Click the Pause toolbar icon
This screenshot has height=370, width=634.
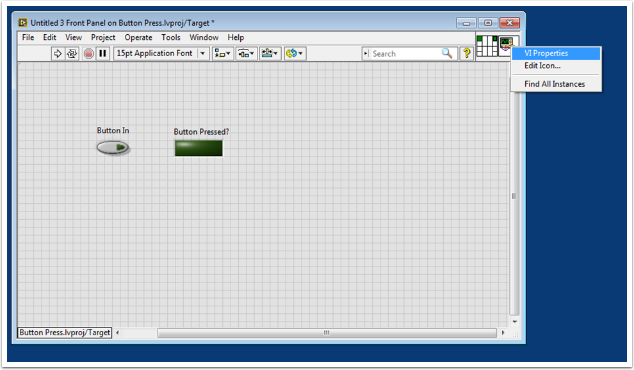tap(103, 53)
